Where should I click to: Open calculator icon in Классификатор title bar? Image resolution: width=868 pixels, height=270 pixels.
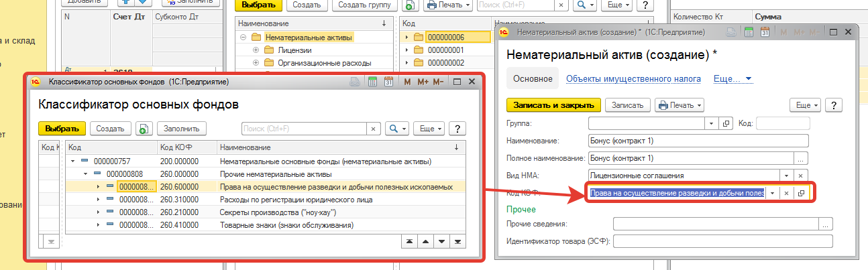click(x=372, y=82)
